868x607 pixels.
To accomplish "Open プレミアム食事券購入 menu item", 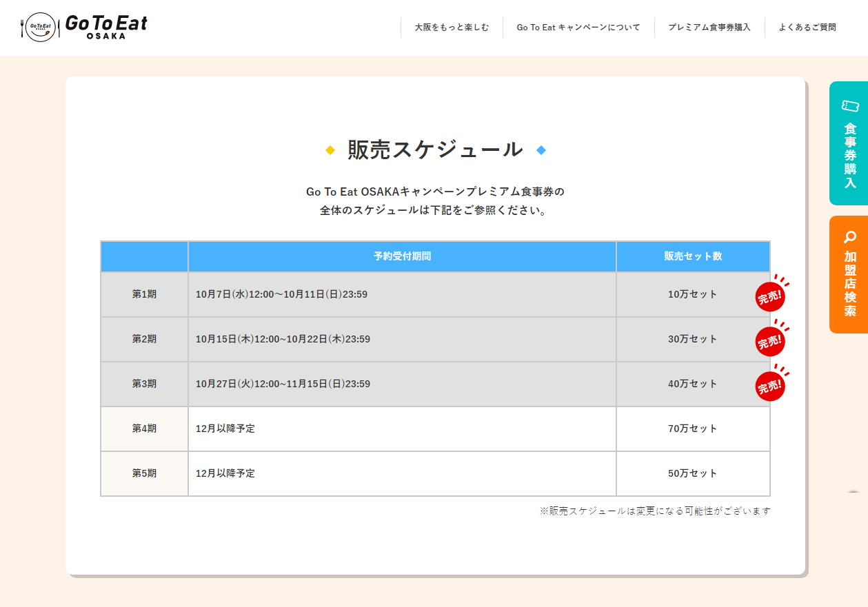I will pyautogui.click(x=709, y=28).
